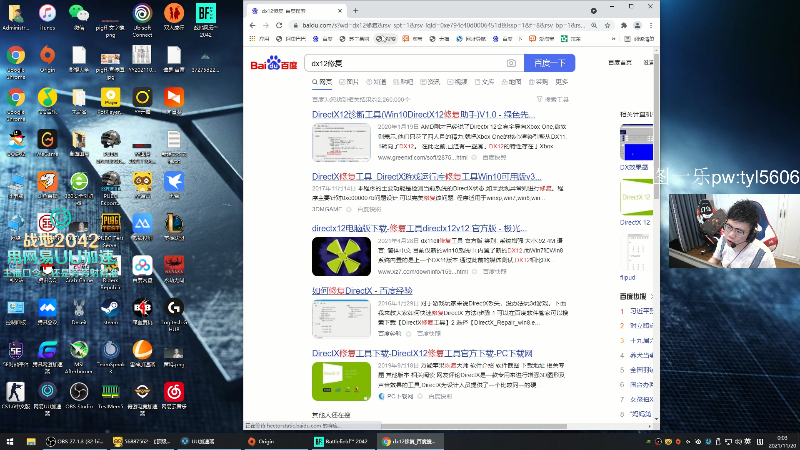Viewport: 800px width, 450px height.
Task: Click the Baidu logo
Action: coord(273,63)
